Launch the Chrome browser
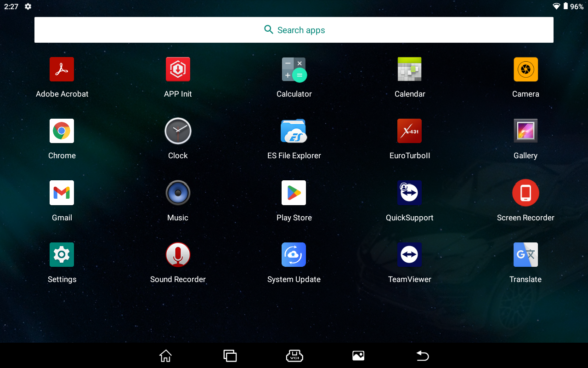This screenshot has height=368, width=588. point(62,131)
